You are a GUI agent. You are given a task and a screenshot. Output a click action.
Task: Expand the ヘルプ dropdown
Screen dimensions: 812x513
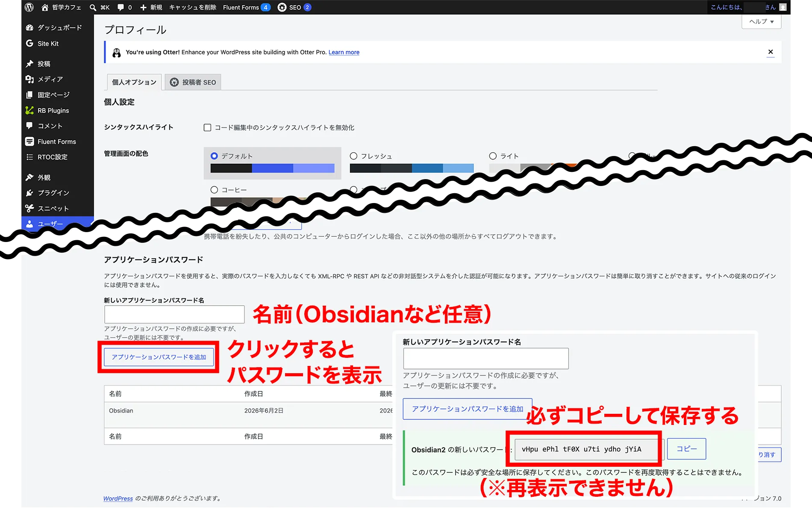762,21
